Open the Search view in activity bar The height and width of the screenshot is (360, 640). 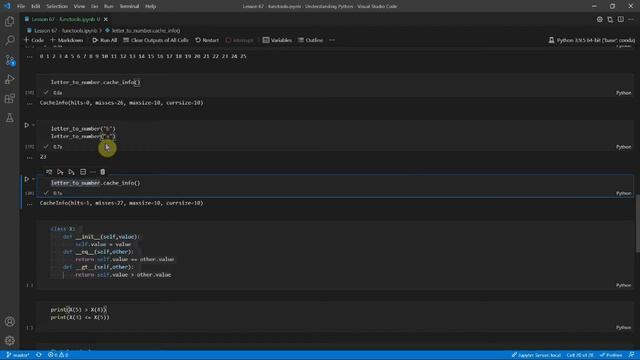tap(9, 40)
